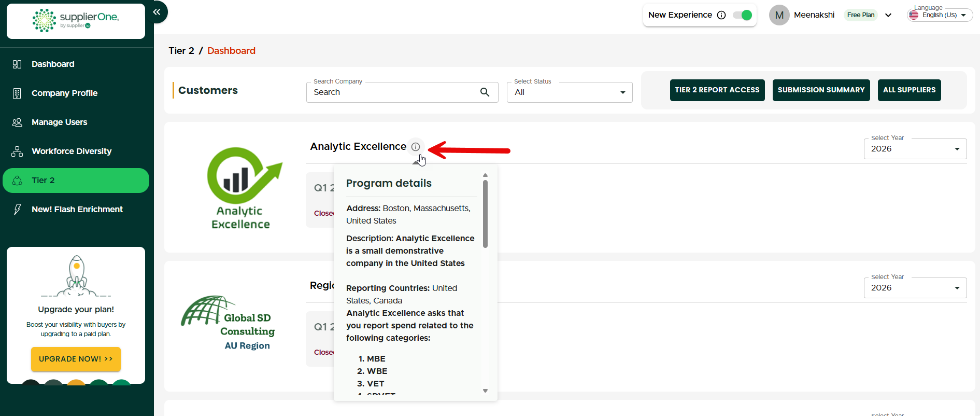
Task: Click info icon beside Analytic Excellence
Action: click(416, 147)
